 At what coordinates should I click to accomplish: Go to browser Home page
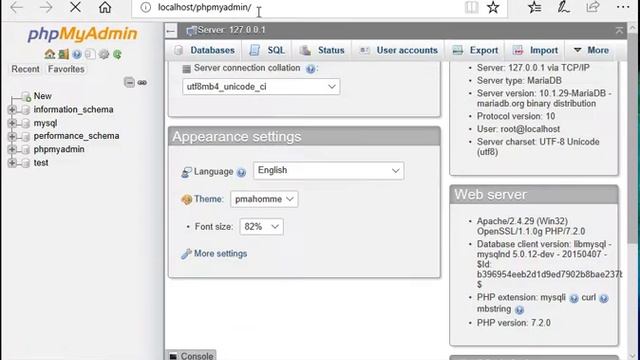click(105, 7)
